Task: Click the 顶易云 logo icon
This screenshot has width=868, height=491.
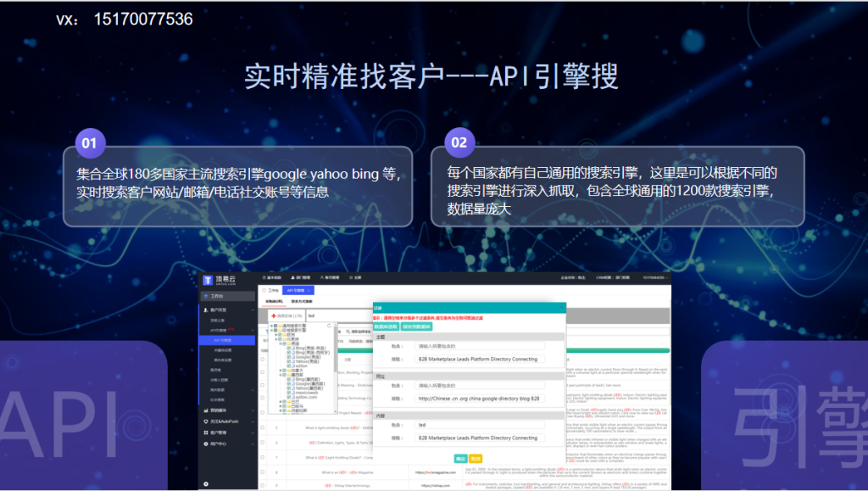Action: click(x=208, y=280)
